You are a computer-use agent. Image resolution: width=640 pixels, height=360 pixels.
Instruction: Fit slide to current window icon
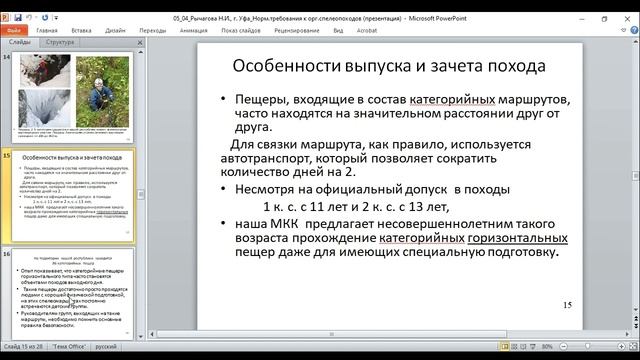(633, 347)
